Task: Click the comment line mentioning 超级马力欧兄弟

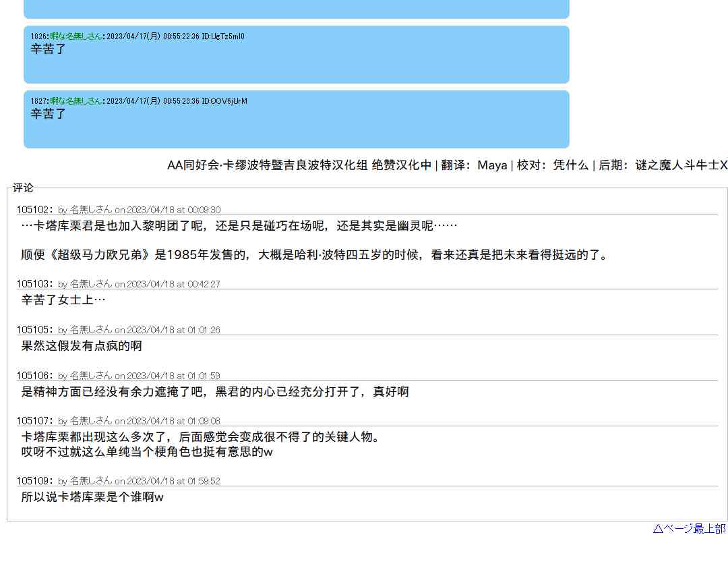Action: [x=315, y=255]
